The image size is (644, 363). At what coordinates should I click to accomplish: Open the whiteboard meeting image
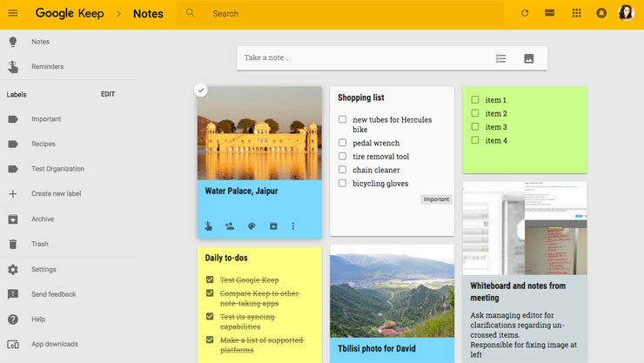click(x=525, y=228)
